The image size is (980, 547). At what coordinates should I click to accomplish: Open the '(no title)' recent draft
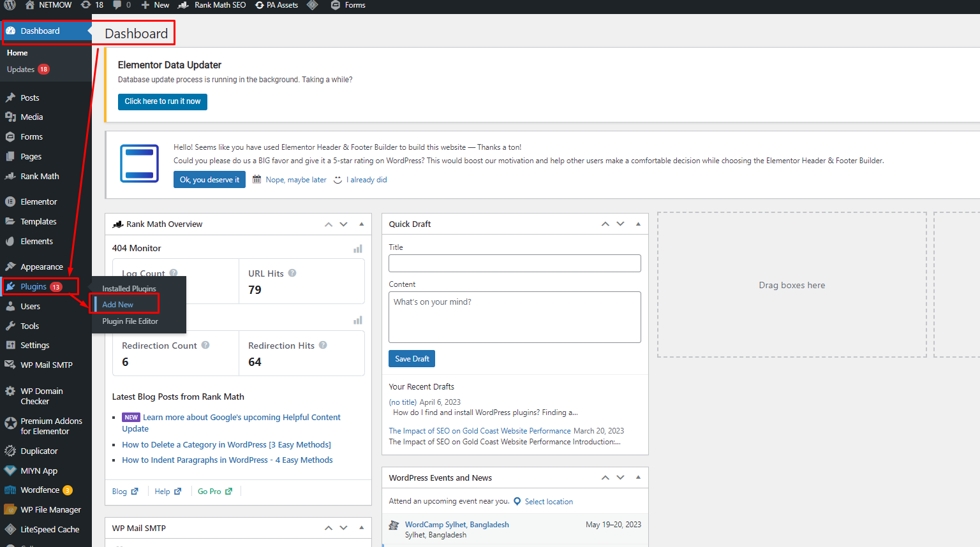tap(403, 402)
